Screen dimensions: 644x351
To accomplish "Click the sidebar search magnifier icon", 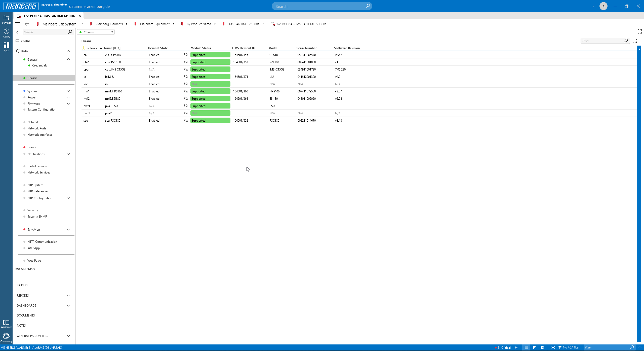I will coord(70,32).
